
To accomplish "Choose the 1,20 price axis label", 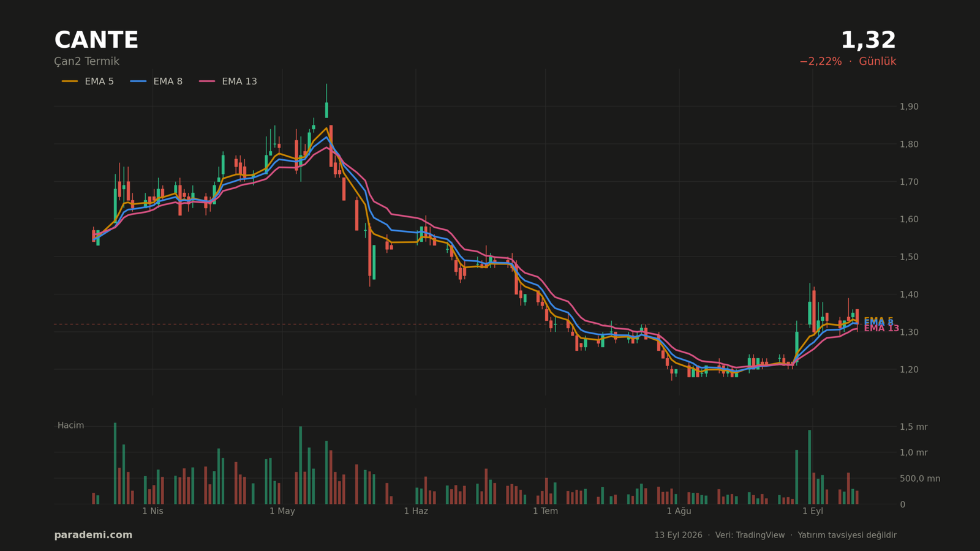I will point(909,370).
